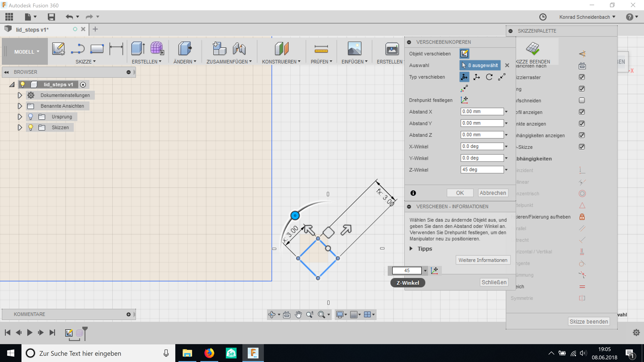Select the Rectangle sketch tool icon
Screen dimensions: 644x362
pos(97,48)
